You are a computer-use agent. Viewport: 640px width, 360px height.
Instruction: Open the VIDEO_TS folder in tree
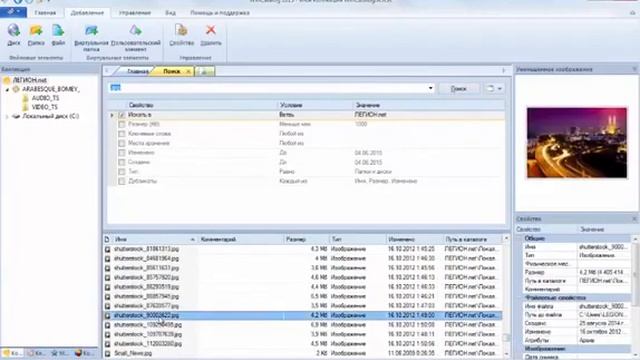45,107
